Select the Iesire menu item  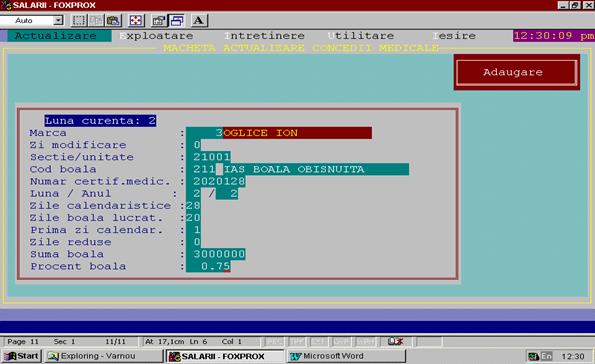[x=454, y=36]
